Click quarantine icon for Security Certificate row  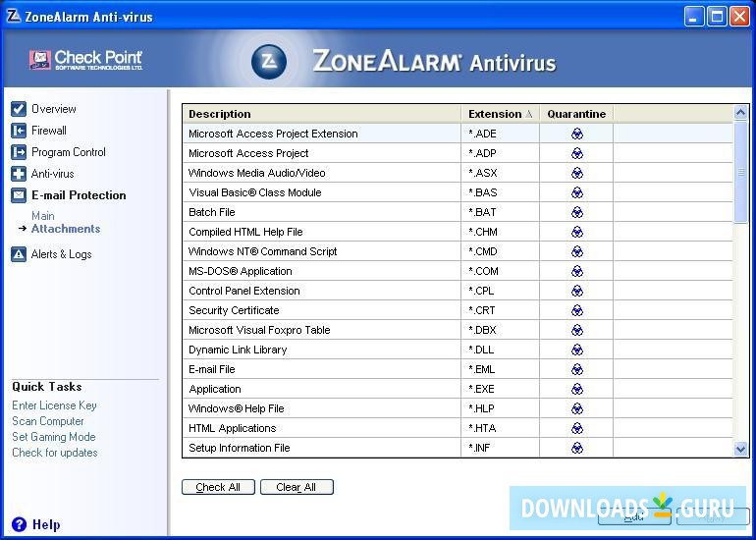(577, 310)
